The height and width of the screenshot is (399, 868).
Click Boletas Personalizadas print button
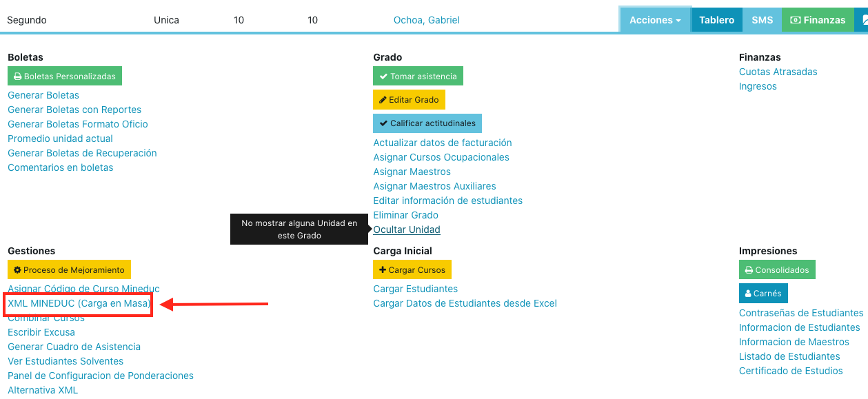click(65, 76)
